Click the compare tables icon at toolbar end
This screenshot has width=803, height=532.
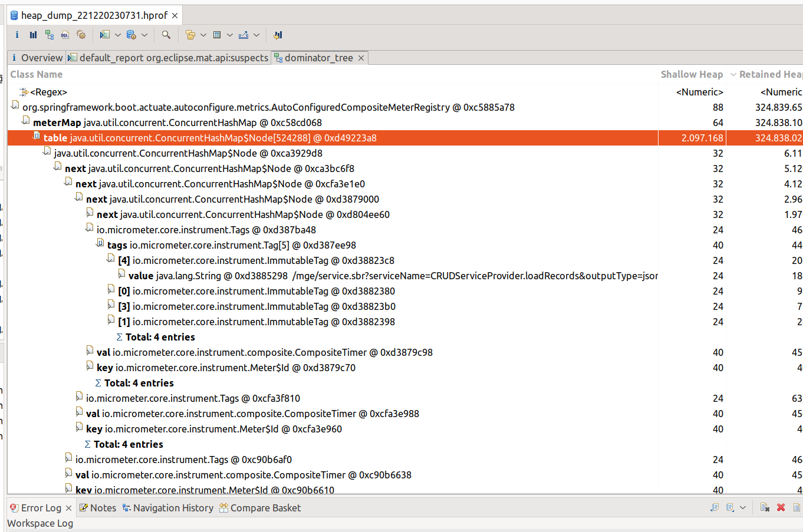coord(277,35)
